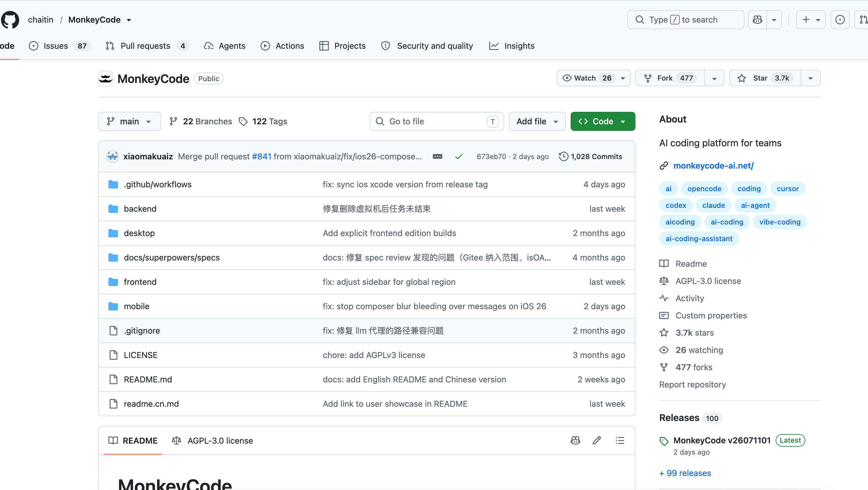This screenshot has width=868, height=490.
Task: Click the backend folder icon
Action: 113,209
